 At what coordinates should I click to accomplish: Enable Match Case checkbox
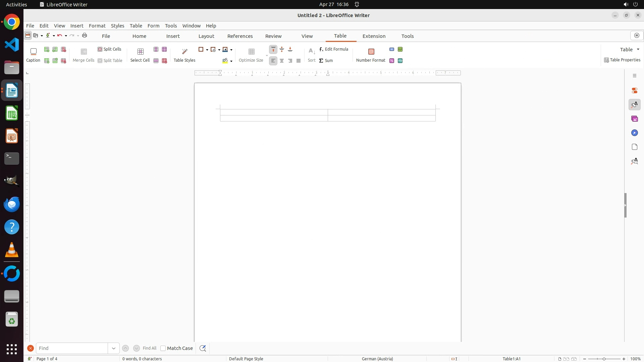tap(163, 348)
